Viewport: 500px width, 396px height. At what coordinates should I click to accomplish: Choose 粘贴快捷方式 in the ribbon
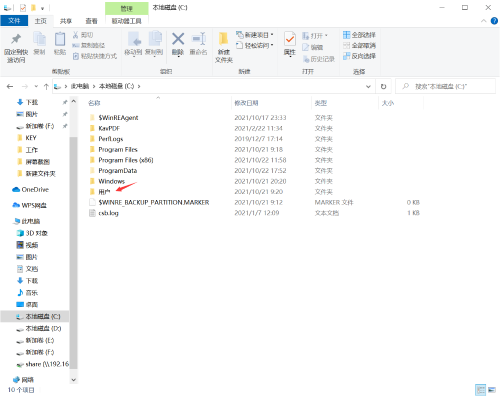[95, 56]
